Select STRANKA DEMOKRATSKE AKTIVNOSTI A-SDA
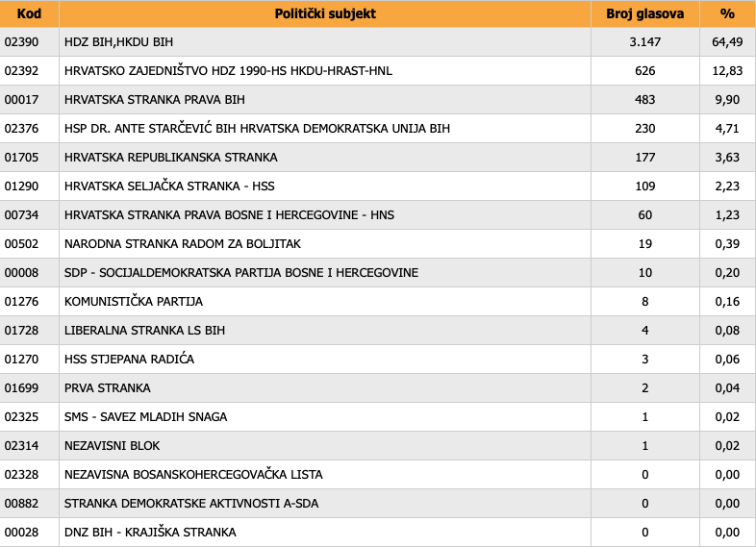The width and height of the screenshot is (756, 547). click(191, 504)
